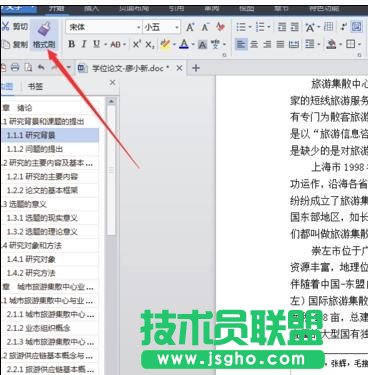Switch to the 插入 ribbon tab
Viewport: 368px width, 375px height.
coord(92,8)
